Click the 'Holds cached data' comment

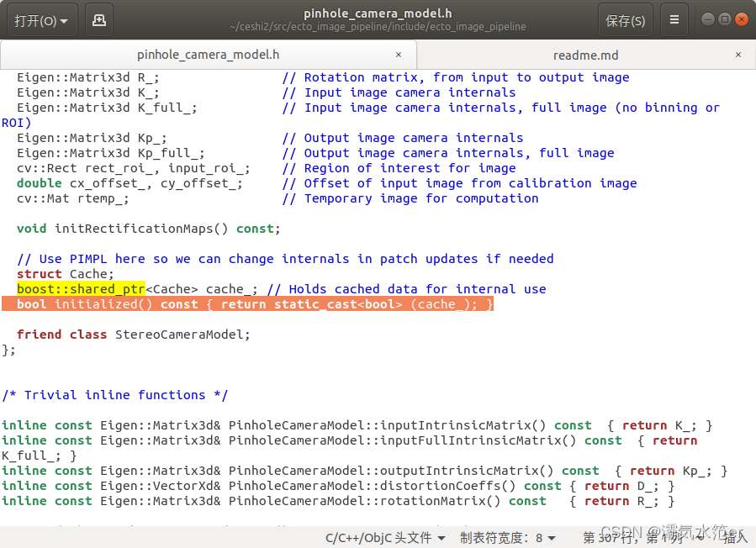[x=406, y=289]
